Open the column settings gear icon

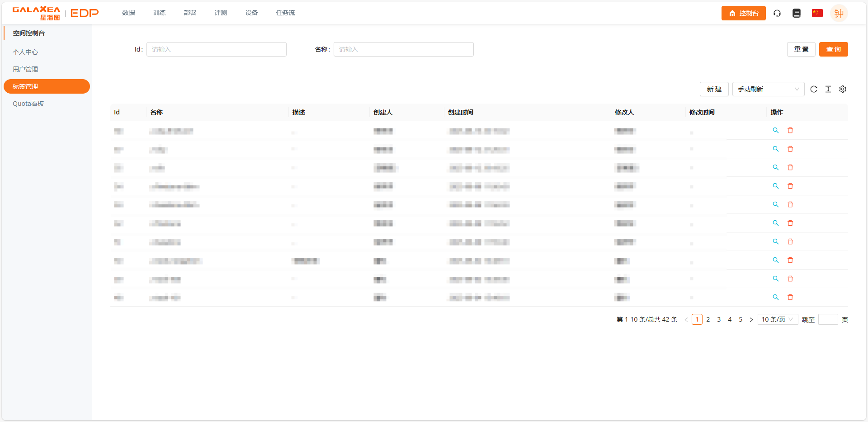(x=843, y=89)
